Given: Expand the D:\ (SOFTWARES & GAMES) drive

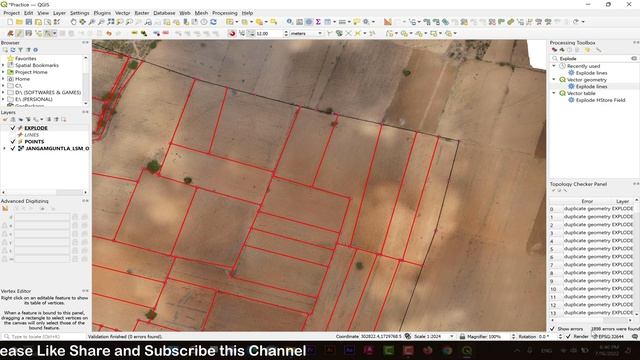Looking at the screenshot, I should [x=3, y=93].
